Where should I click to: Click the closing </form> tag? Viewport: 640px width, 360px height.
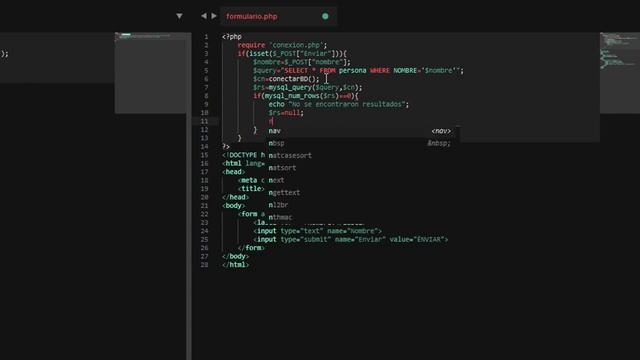point(251,248)
